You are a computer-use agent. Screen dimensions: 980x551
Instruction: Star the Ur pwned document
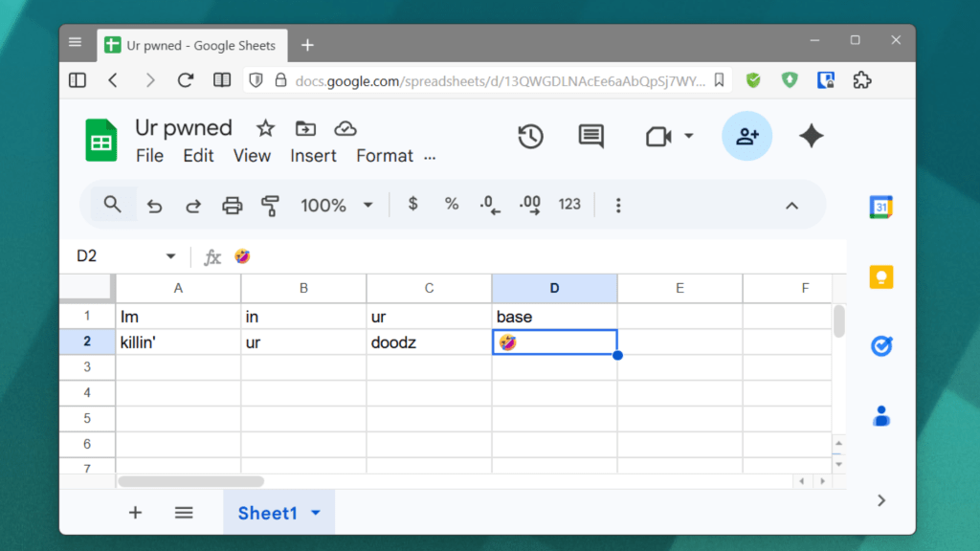pyautogui.click(x=264, y=127)
